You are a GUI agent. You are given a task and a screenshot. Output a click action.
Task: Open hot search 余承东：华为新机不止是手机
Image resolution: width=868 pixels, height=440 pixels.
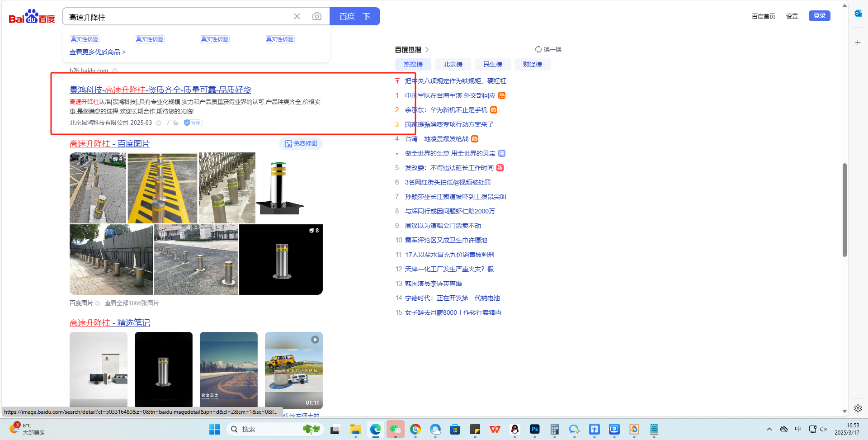(x=446, y=110)
